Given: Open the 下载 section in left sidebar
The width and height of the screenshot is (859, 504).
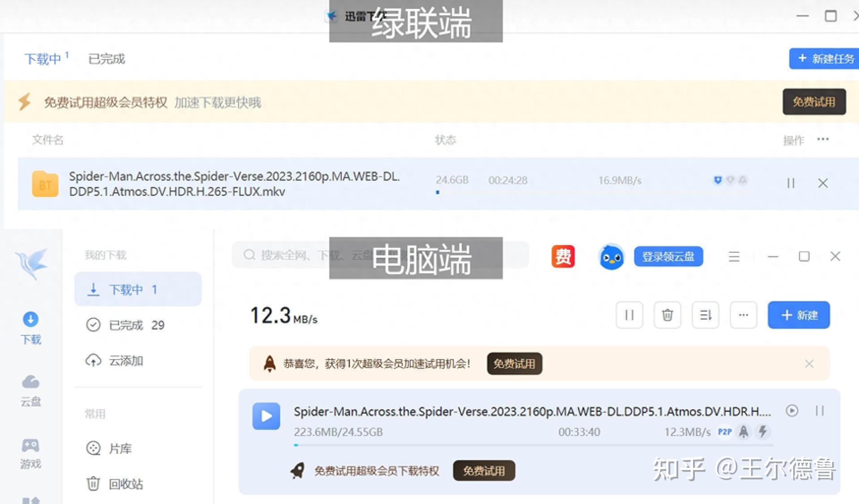Looking at the screenshot, I should tap(30, 328).
